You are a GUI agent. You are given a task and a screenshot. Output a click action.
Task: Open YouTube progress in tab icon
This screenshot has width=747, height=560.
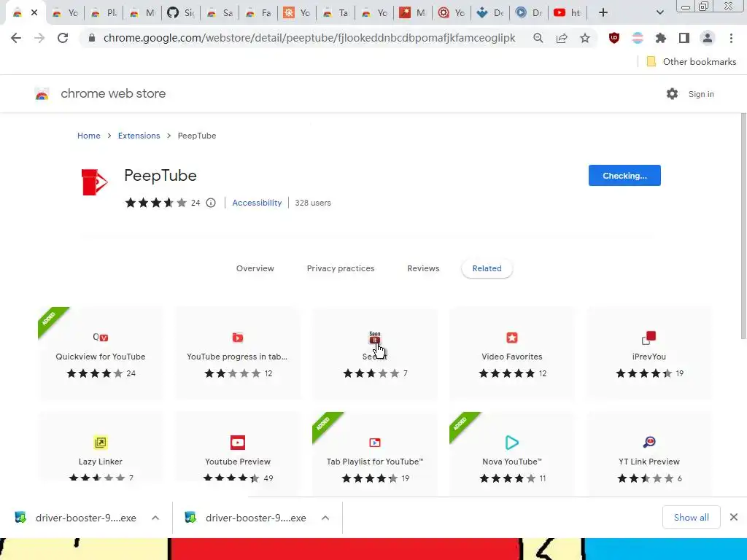tap(237, 338)
